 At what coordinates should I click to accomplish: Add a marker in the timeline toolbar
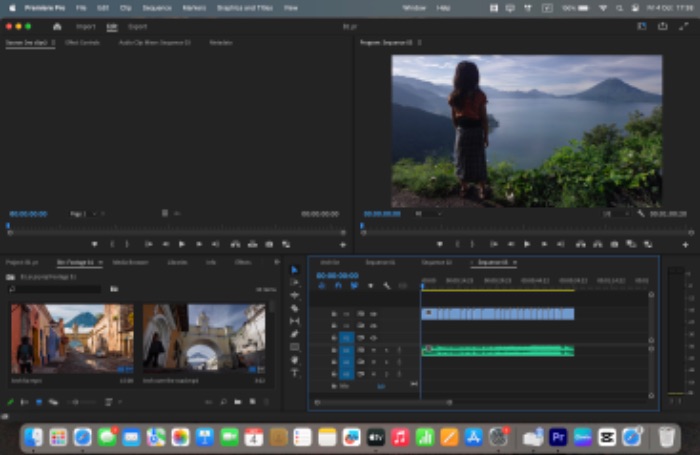[371, 286]
